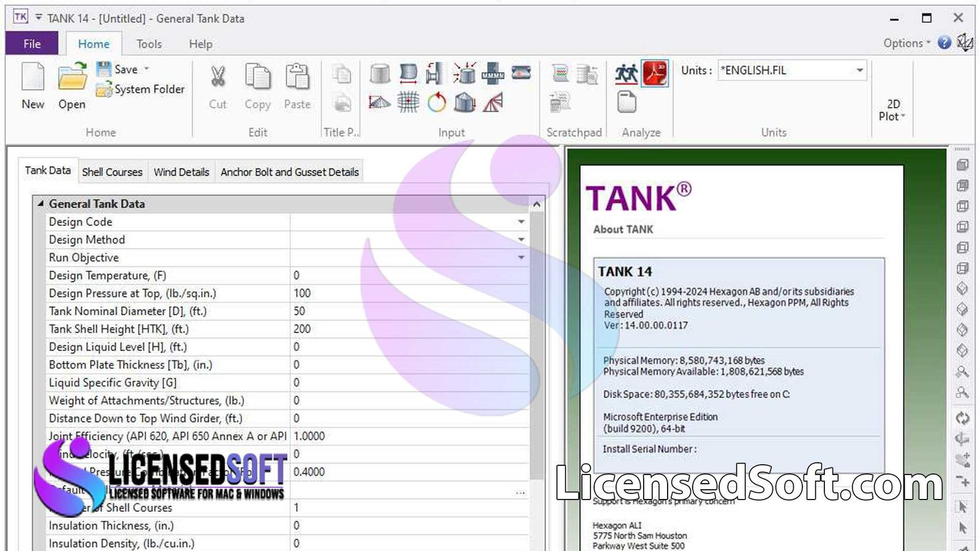Click the Weight of Attachments/Structures label
Image resolution: width=980 pixels, height=551 pixels.
(x=146, y=400)
